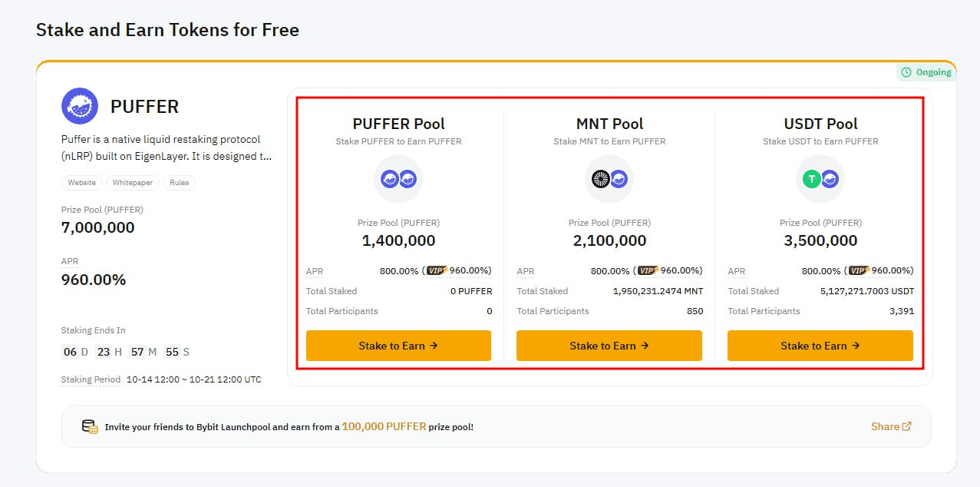Click the 'Stake and Earn Tokens for Free' heading
The height and width of the screenshot is (487, 980).
coord(167,30)
